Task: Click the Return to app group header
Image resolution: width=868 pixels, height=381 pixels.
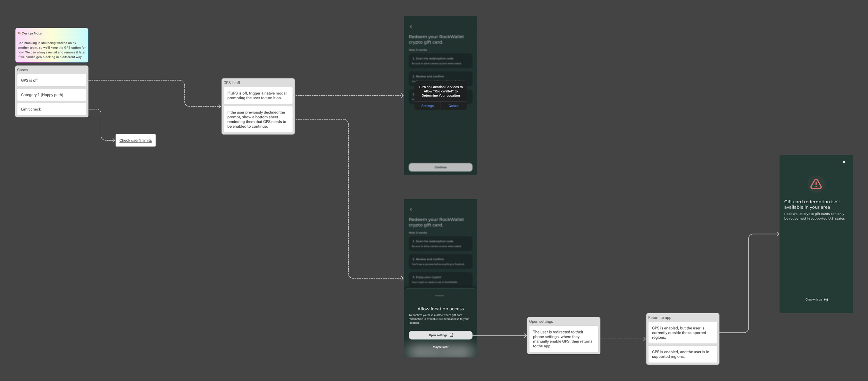Action: click(x=660, y=317)
